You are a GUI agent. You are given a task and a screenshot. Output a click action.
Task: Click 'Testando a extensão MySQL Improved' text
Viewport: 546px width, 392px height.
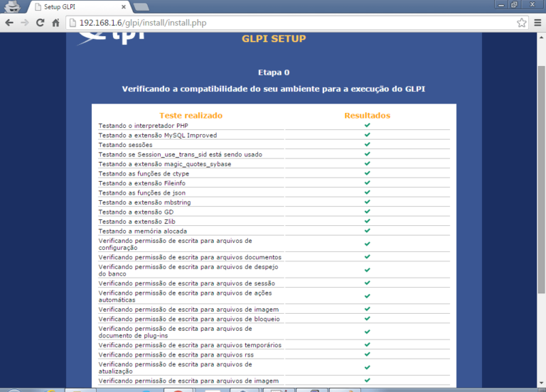(x=157, y=136)
